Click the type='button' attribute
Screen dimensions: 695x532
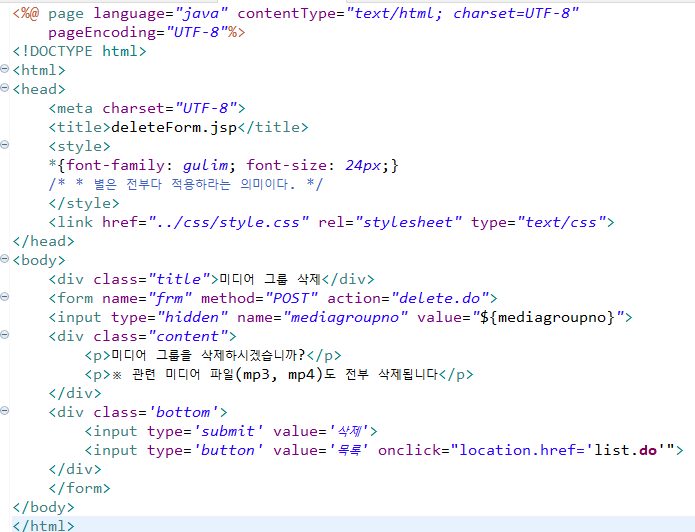[x=205, y=450]
